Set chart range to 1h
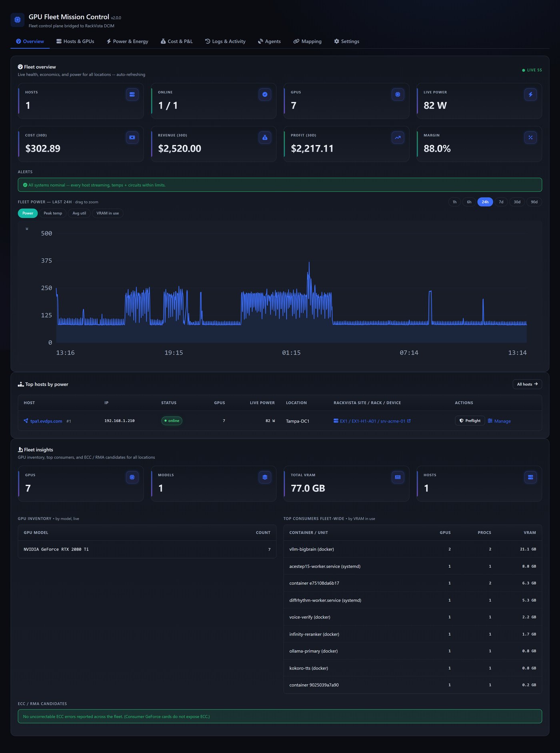560x753 pixels. (454, 202)
